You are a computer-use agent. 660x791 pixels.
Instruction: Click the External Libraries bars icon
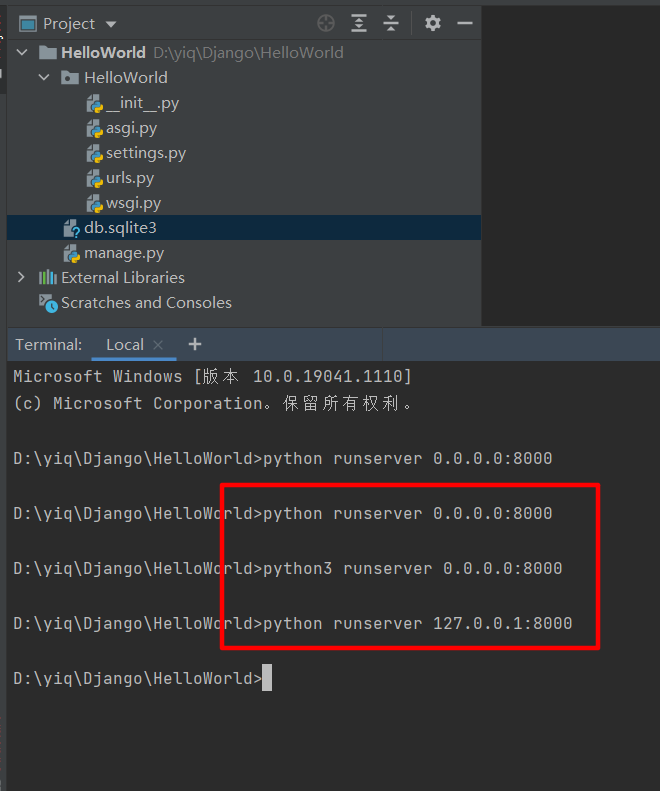tap(48, 277)
